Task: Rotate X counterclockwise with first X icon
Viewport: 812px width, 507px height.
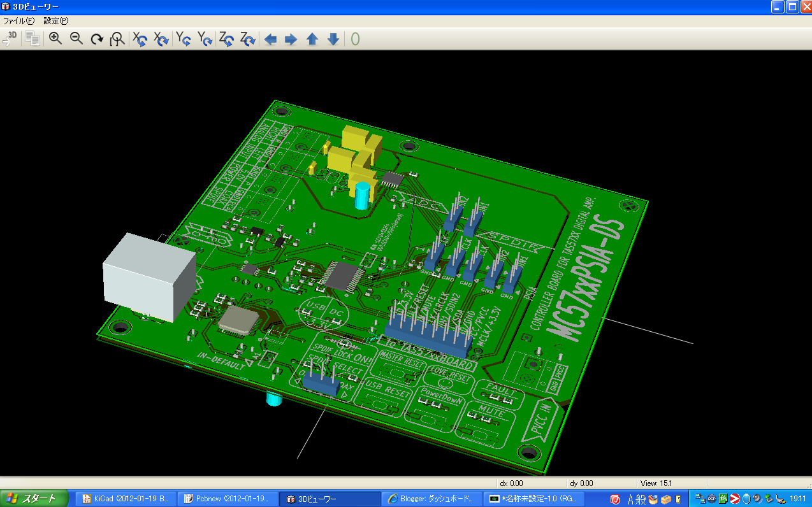Action: (140, 39)
